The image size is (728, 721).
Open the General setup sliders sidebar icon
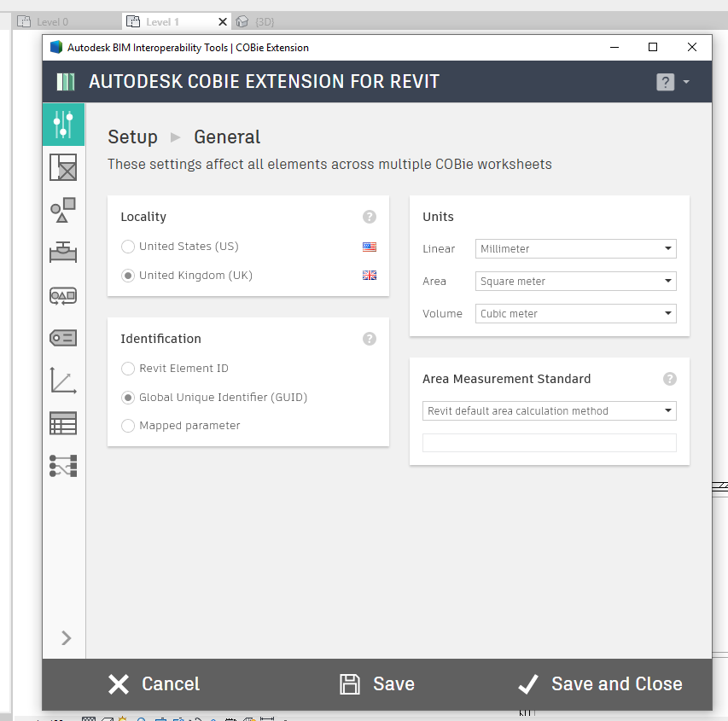[64, 125]
